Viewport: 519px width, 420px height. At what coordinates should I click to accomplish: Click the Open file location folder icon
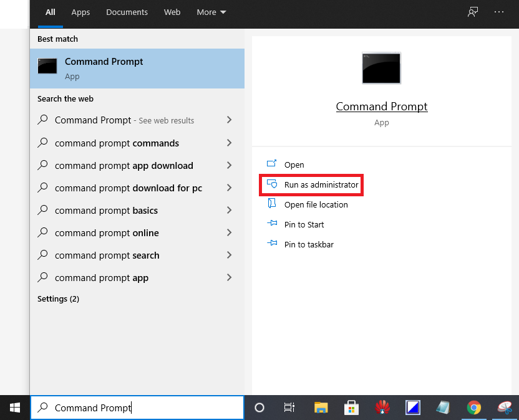tap(271, 203)
